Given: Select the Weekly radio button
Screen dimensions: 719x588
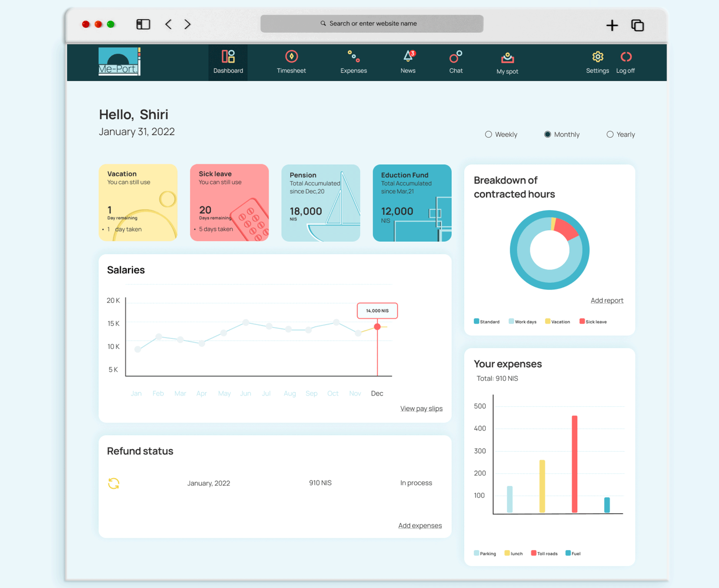Looking at the screenshot, I should pos(488,134).
